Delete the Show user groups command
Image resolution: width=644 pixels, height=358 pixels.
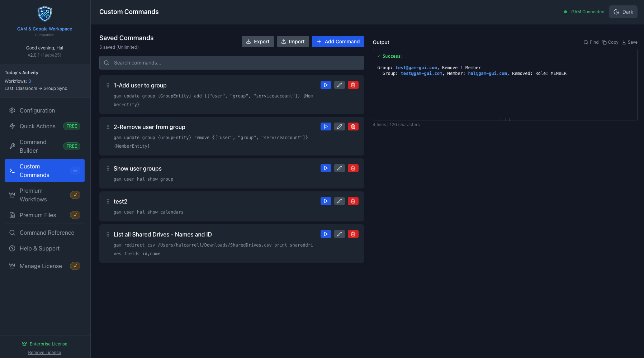click(x=353, y=168)
